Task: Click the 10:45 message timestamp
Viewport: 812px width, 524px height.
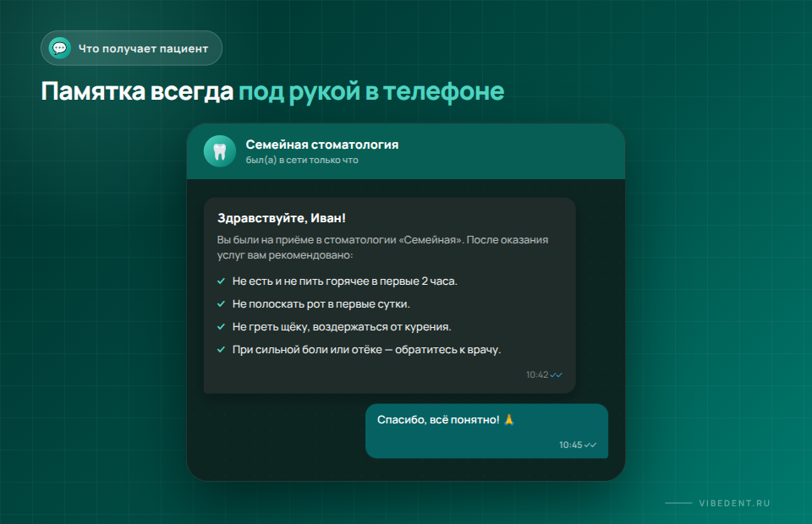Action: [x=571, y=445]
